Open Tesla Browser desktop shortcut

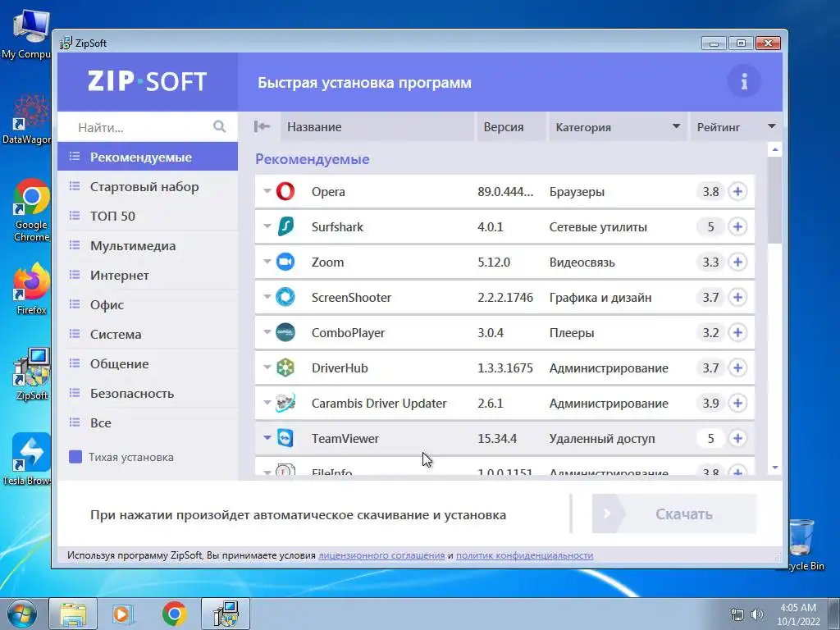[x=28, y=459]
